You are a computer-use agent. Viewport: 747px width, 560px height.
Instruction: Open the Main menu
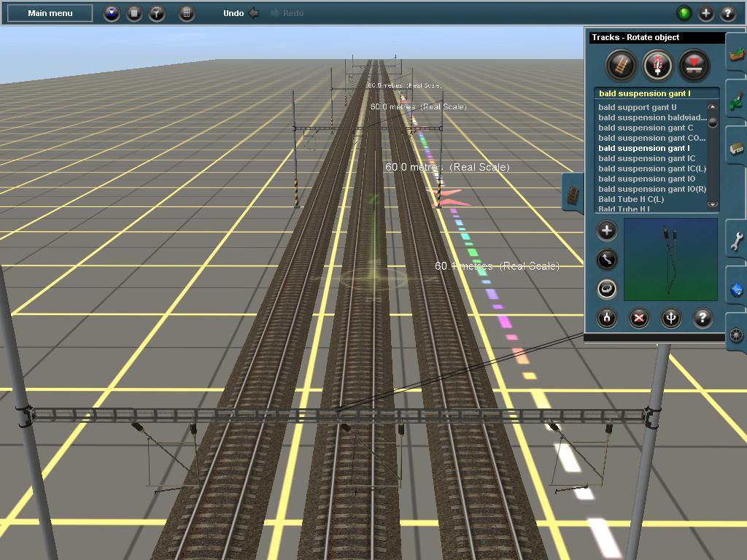(50, 13)
